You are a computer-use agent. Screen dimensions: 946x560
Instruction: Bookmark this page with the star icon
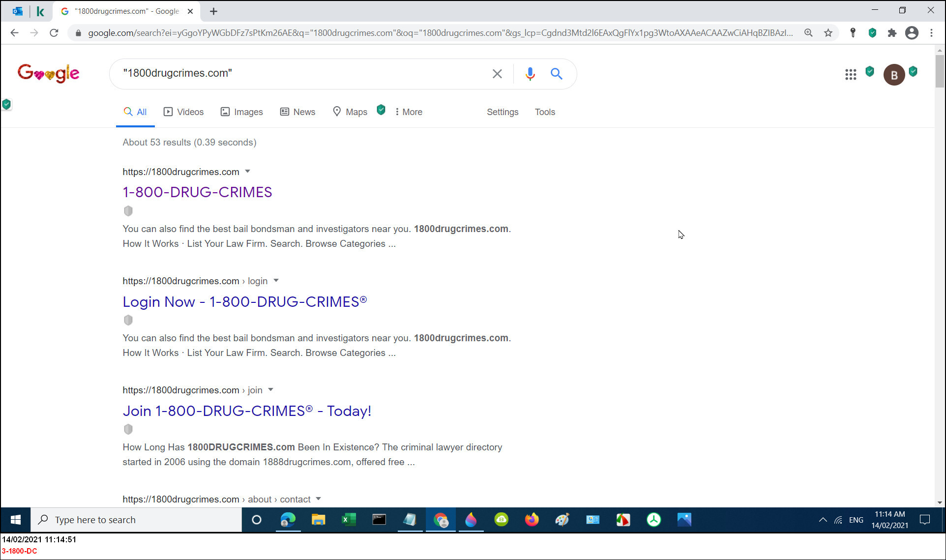tap(828, 32)
